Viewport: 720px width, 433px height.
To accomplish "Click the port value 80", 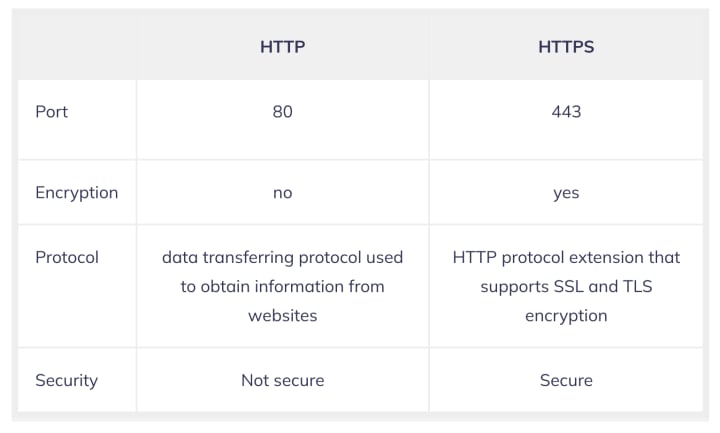I will point(282,111).
